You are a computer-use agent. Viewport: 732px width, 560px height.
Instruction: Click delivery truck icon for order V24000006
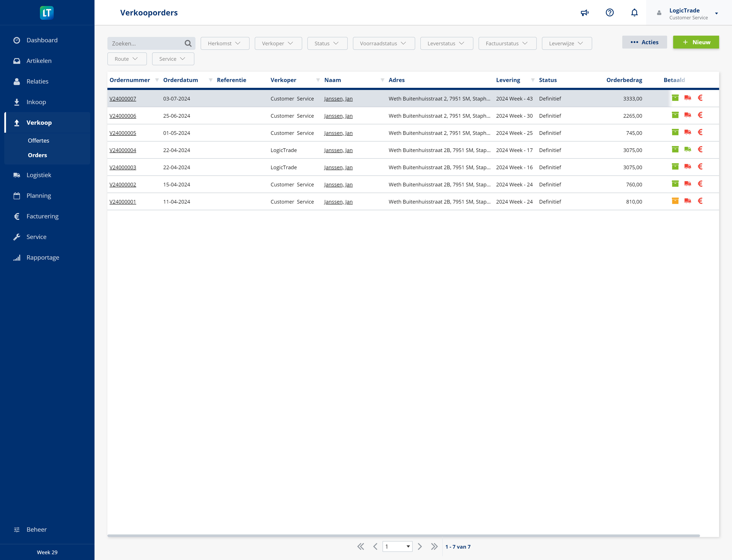click(688, 115)
